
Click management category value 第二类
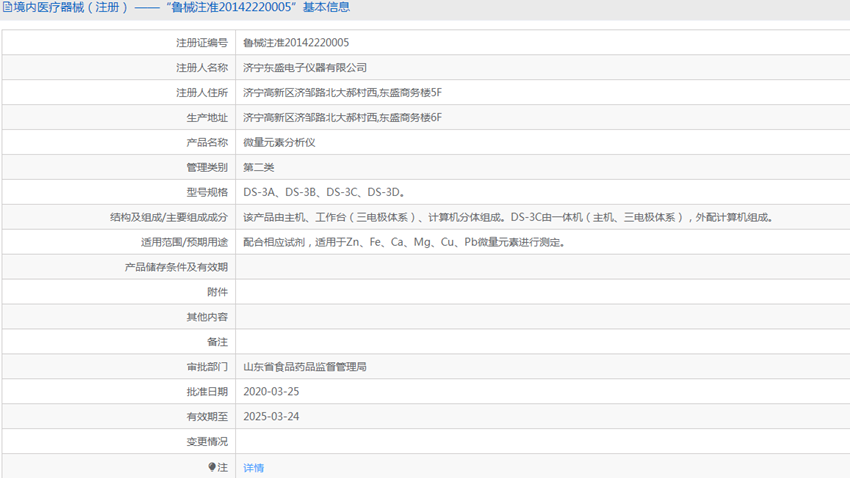pos(259,167)
